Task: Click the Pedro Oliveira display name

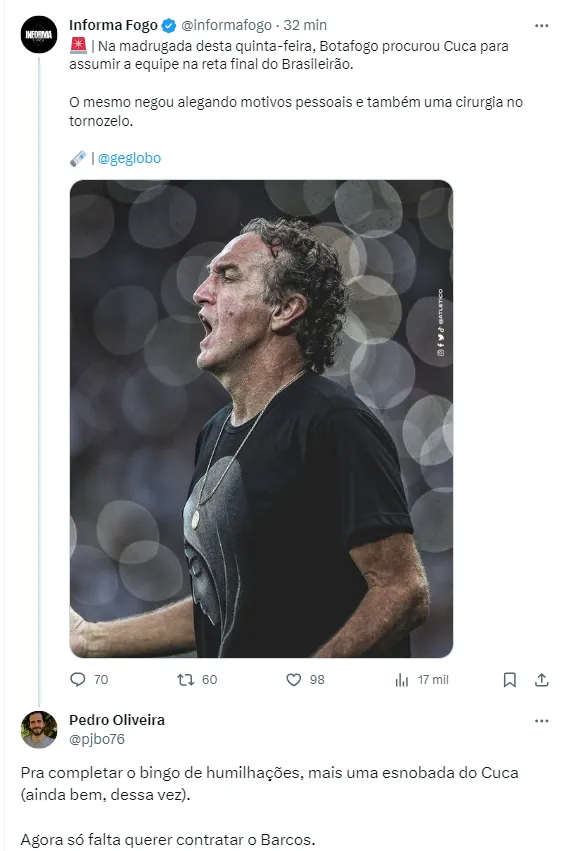Action: click(117, 720)
